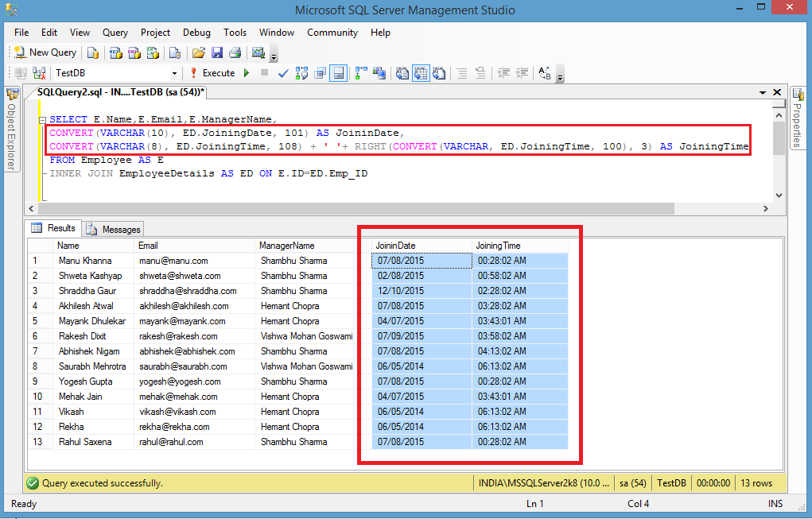Start an Analysis Services XMLA query
Viewport: 812px width, 519px height.
click(153, 52)
